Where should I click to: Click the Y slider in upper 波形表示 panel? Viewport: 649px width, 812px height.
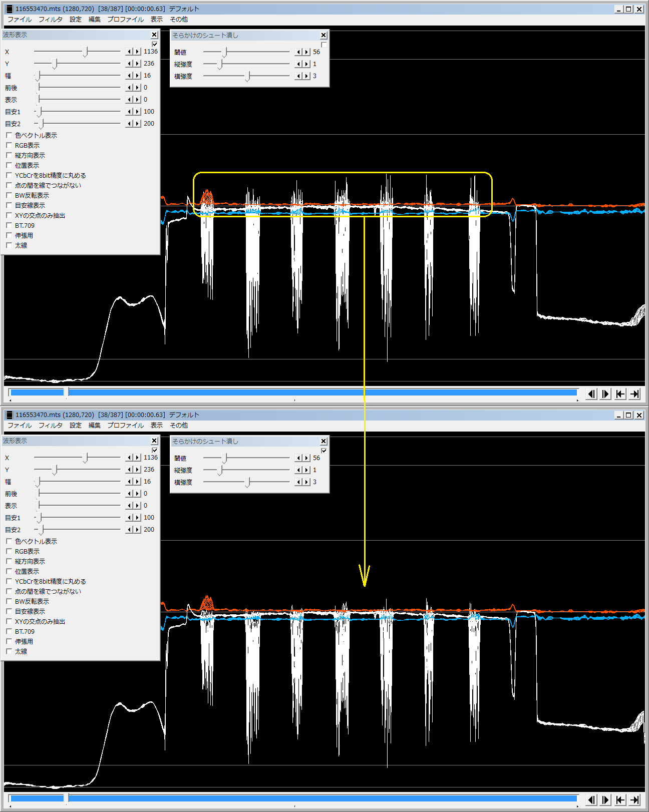click(55, 64)
